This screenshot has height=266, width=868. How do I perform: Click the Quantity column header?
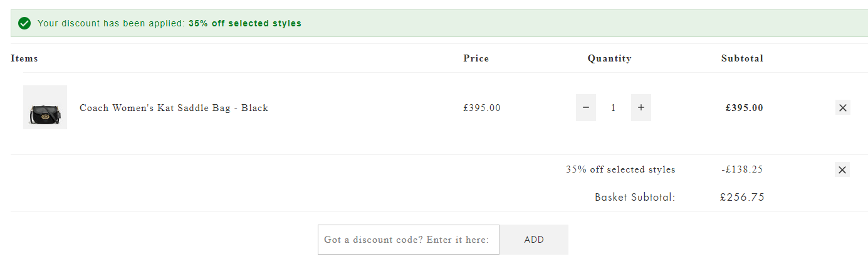click(609, 58)
